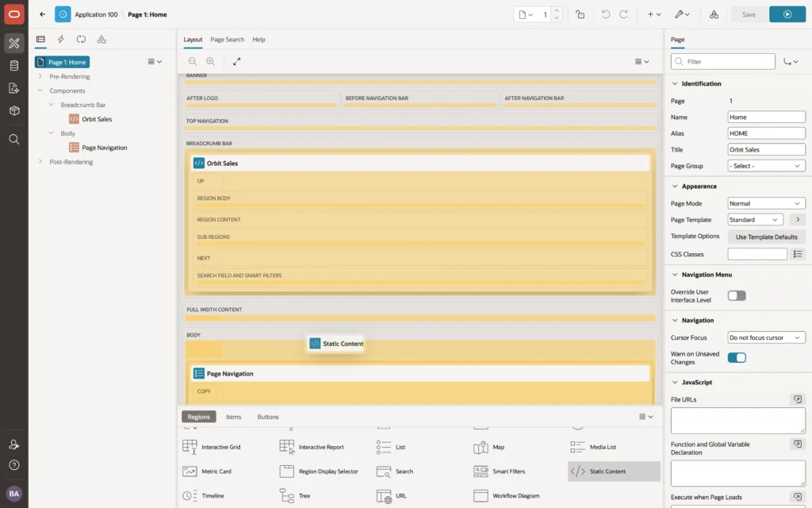Open SQL Workshop database icon
The height and width of the screenshot is (508, 812).
point(14,66)
